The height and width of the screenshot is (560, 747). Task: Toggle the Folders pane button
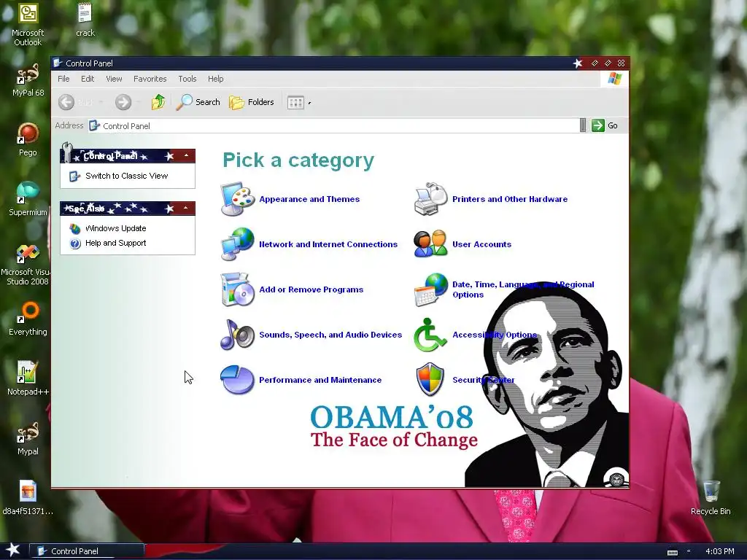(252, 102)
